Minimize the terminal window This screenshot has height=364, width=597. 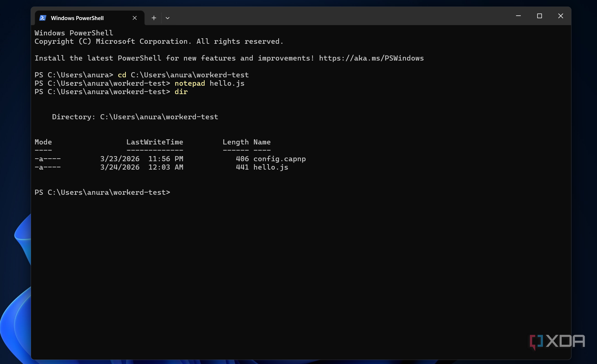point(518,16)
